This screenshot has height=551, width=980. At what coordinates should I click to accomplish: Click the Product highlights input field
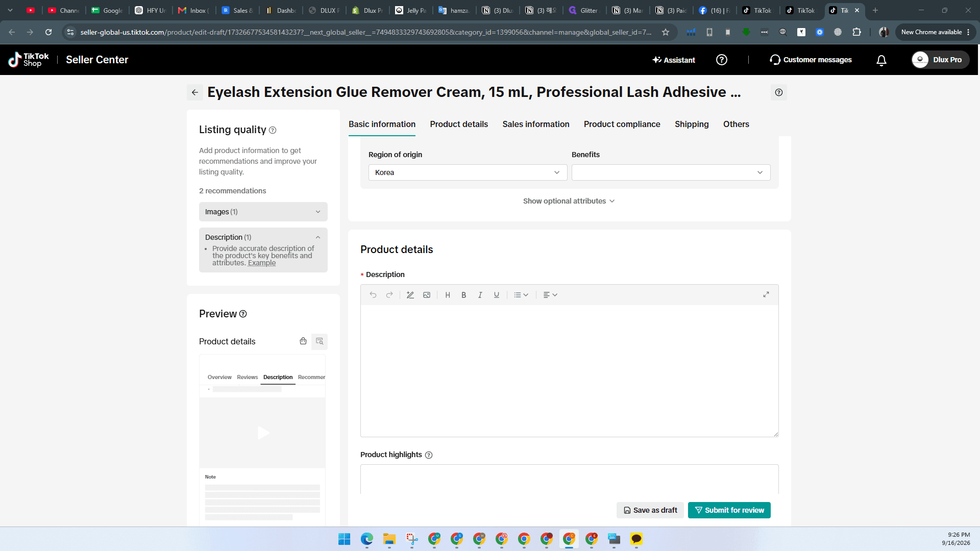click(x=570, y=479)
